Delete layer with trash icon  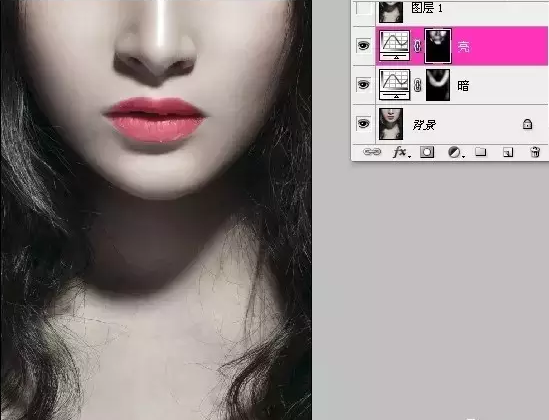point(535,152)
